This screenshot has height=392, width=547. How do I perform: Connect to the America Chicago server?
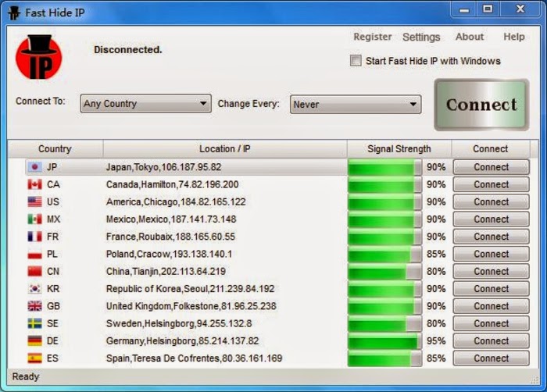tap(491, 201)
